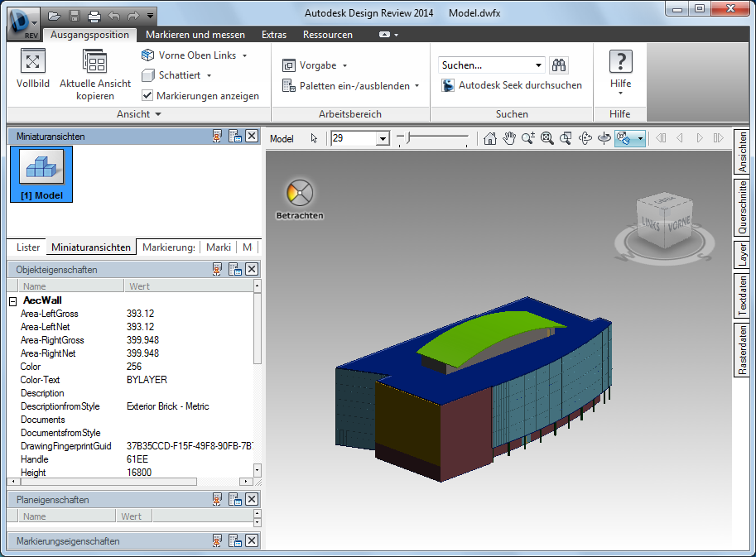Open the Rasterdaten side tab
Viewport: 756px width, 557px height.
click(742, 350)
